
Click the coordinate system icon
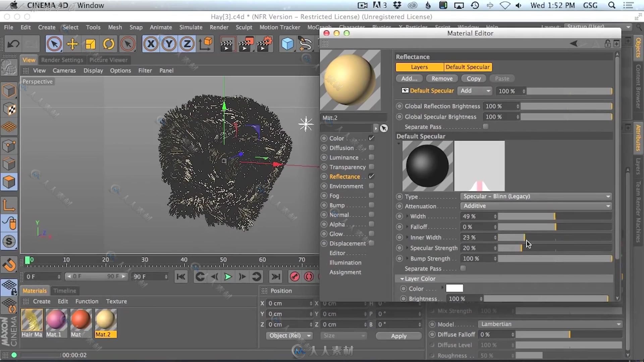pyautogui.click(x=206, y=44)
